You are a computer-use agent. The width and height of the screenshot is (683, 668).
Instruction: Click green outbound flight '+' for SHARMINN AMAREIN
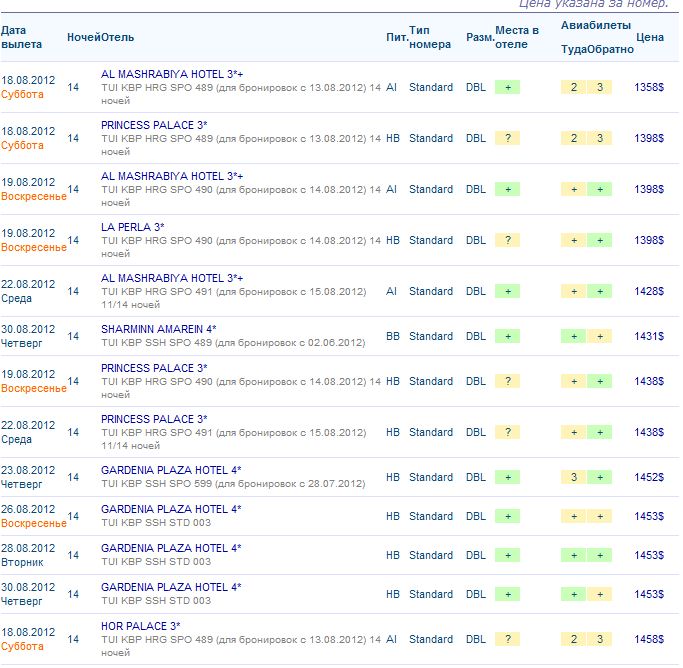coord(573,336)
